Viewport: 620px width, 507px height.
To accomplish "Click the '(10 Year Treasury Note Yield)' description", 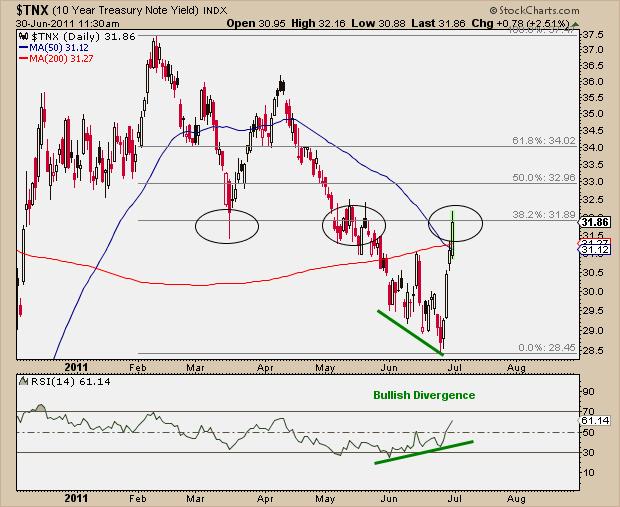I will click(x=125, y=10).
